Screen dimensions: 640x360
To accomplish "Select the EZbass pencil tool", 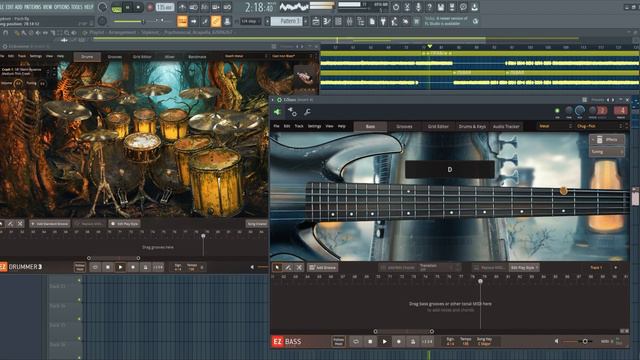I will pos(288,268).
